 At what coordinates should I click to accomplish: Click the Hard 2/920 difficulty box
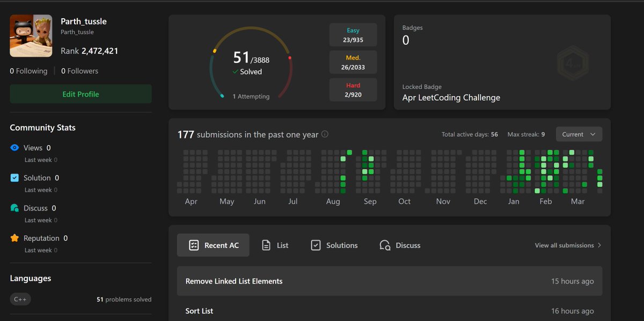[x=353, y=89]
